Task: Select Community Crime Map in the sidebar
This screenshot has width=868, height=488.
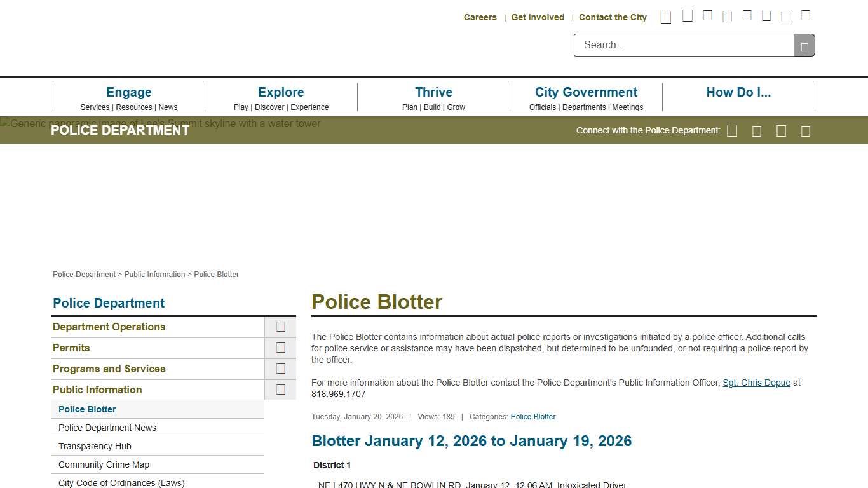Action: coord(104,464)
